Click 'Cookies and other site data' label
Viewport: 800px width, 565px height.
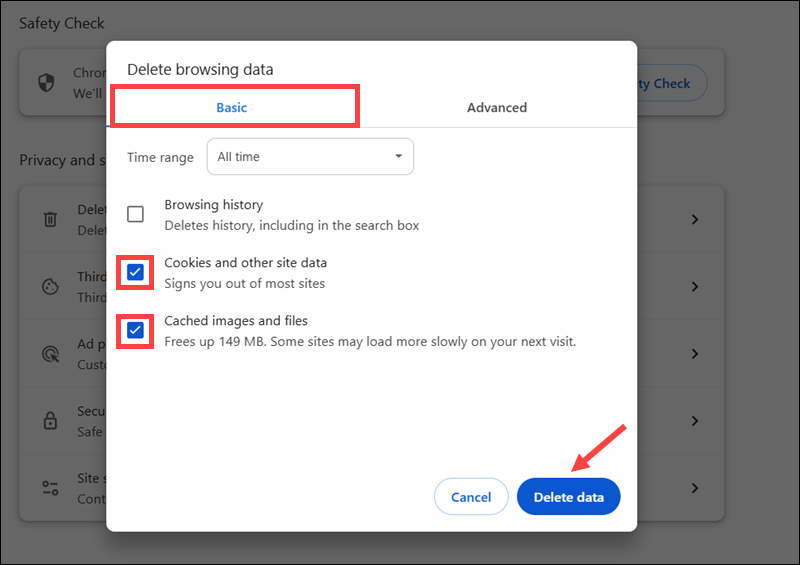pyautogui.click(x=245, y=263)
